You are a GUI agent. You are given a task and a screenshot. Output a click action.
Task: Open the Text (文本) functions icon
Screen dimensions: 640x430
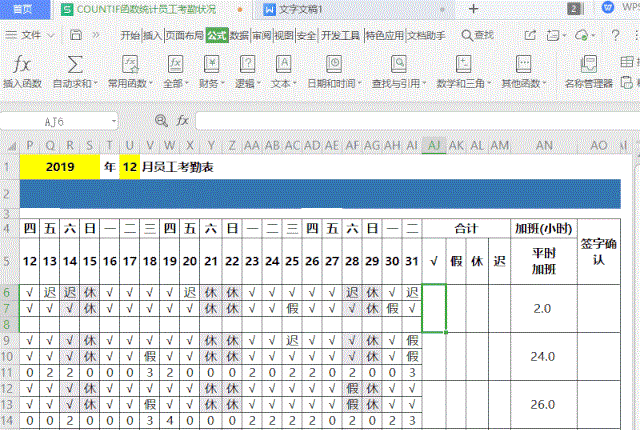click(x=283, y=64)
